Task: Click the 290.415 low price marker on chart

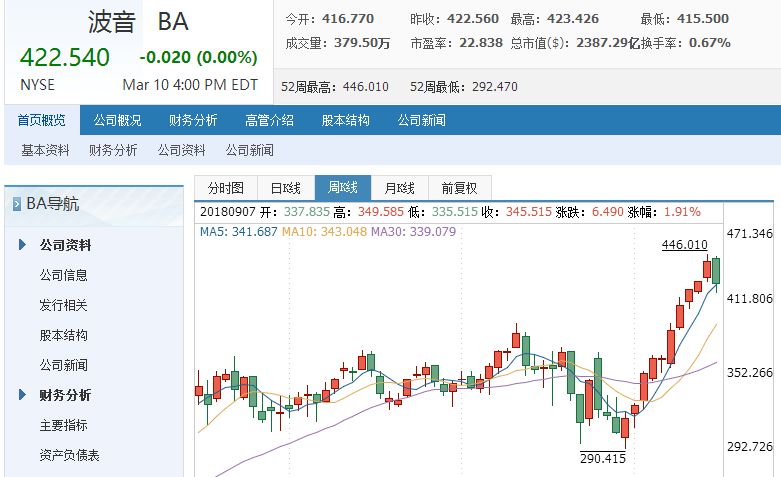Action: click(x=603, y=458)
